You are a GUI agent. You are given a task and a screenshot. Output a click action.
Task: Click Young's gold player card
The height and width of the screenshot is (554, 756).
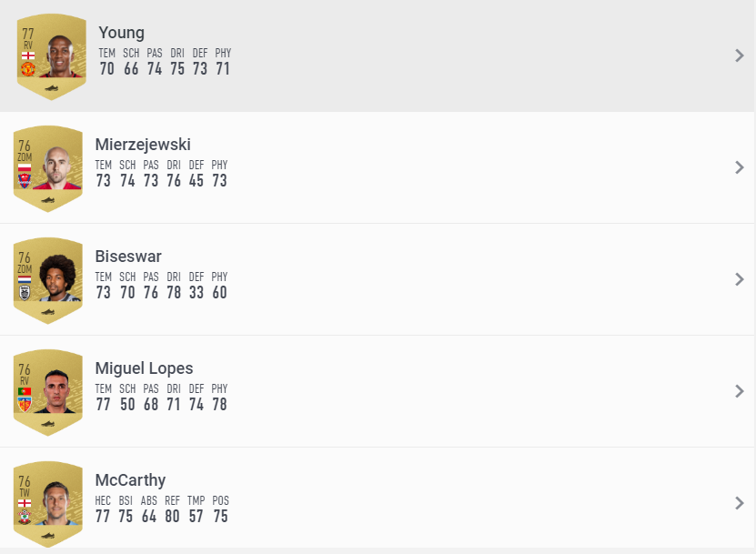tap(52, 56)
